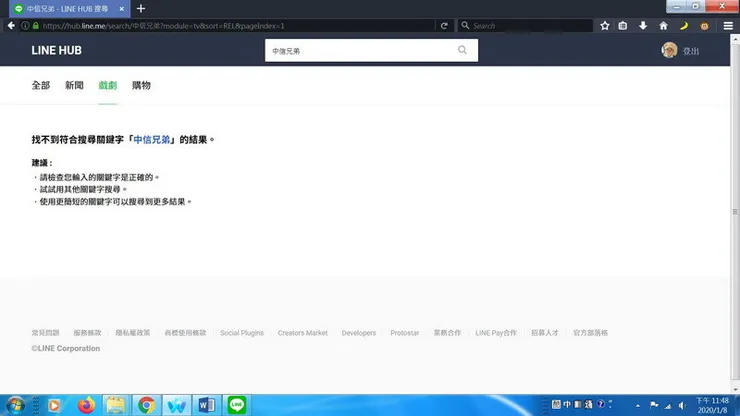The height and width of the screenshot is (416, 740).
Task: Open Google Chrome from the taskbar
Action: [x=146, y=405]
